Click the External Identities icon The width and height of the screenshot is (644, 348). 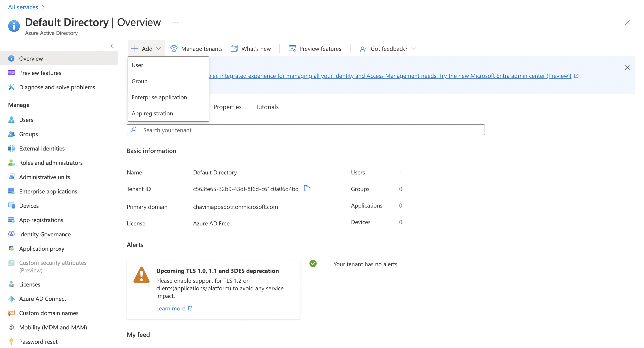click(x=11, y=148)
